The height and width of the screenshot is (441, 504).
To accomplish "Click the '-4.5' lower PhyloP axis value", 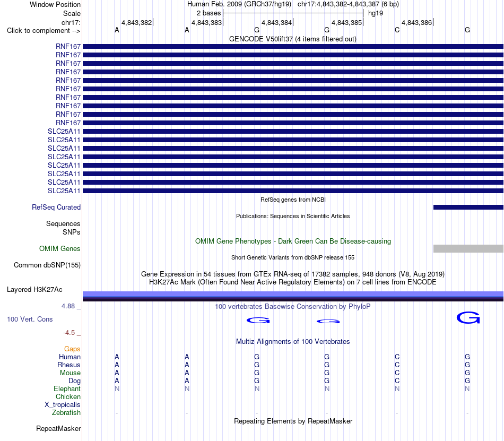I will (x=69, y=333).
